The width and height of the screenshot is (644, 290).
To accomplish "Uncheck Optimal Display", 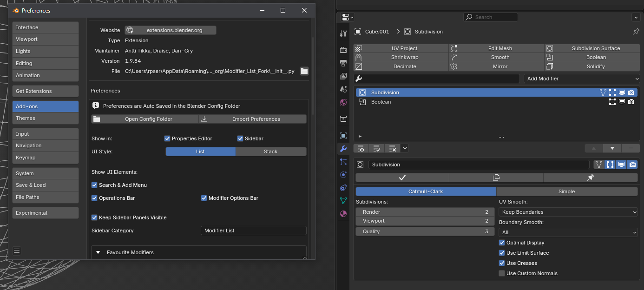I will coord(502,243).
